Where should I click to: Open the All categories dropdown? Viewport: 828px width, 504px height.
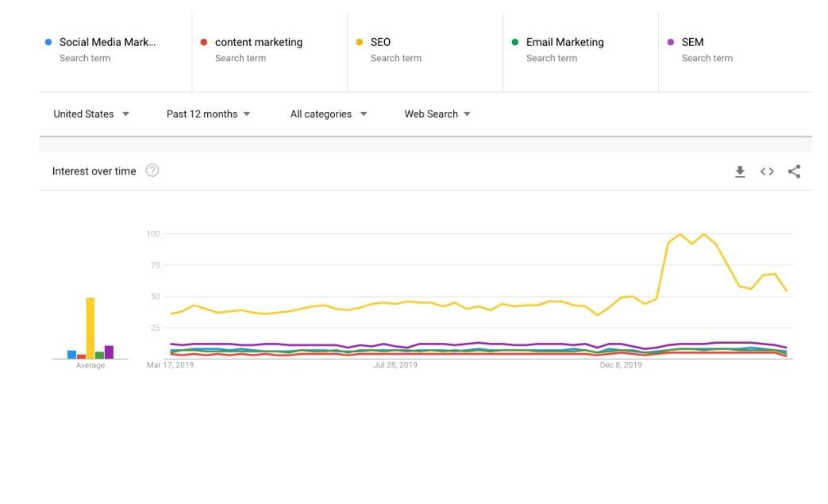[329, 114]
